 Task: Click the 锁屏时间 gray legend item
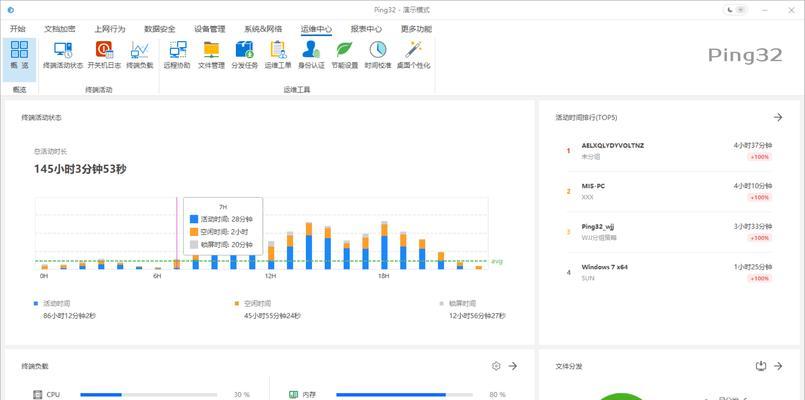[x=458, y=303]
